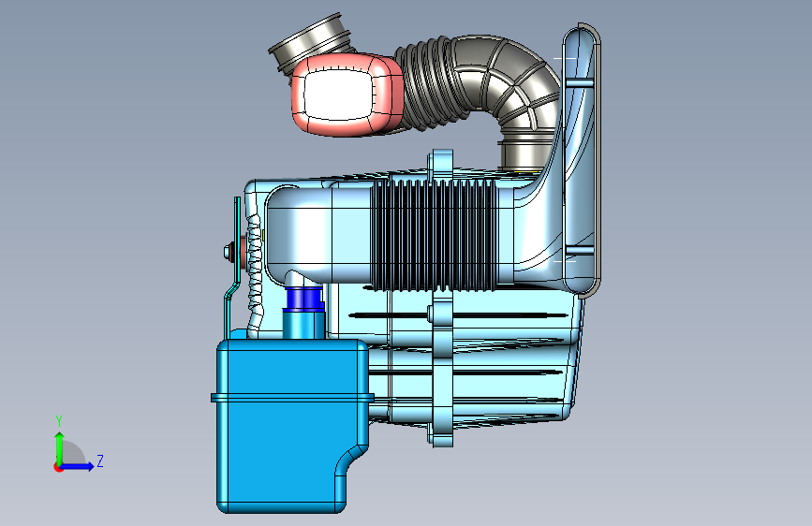Select the tall vertical duct beside elbow
The height and width of the screenshot is (526, 812).
[582, 160]
